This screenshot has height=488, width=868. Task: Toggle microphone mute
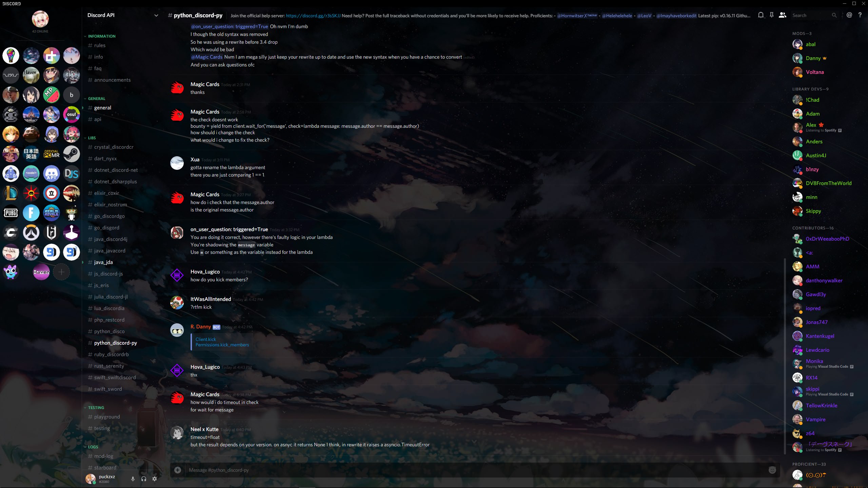(133, 479)
